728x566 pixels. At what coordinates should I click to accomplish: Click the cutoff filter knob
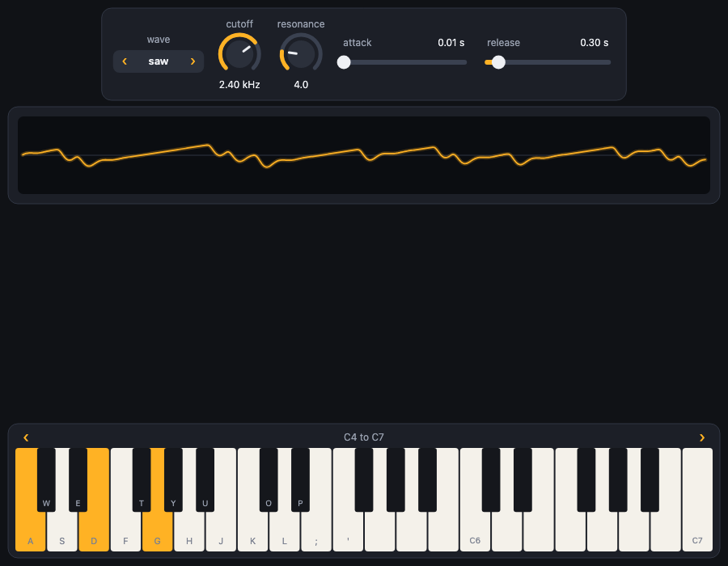point(239,54)
